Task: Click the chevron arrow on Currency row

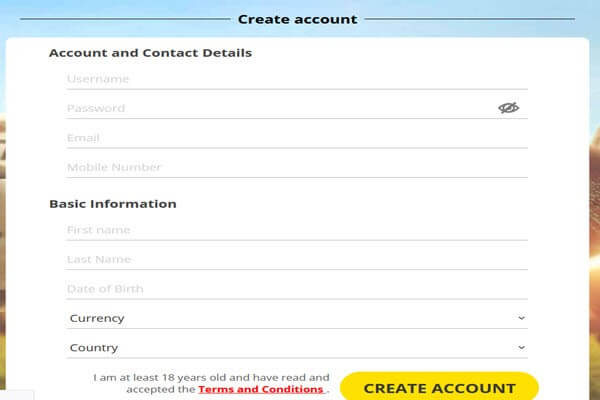Action: coord(521,318)
